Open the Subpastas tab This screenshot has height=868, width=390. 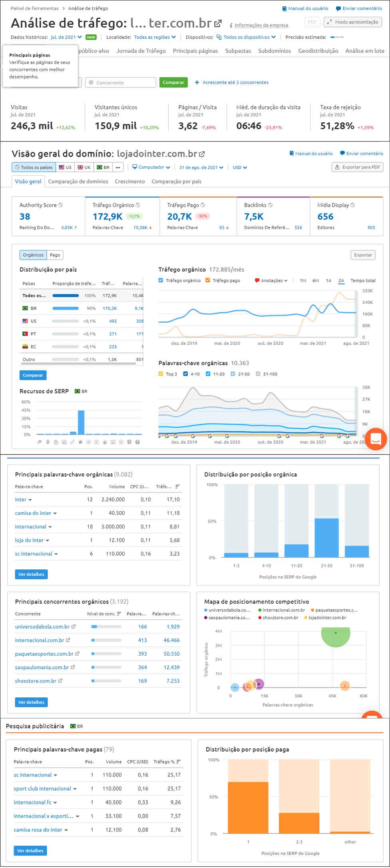coord(238,51)
